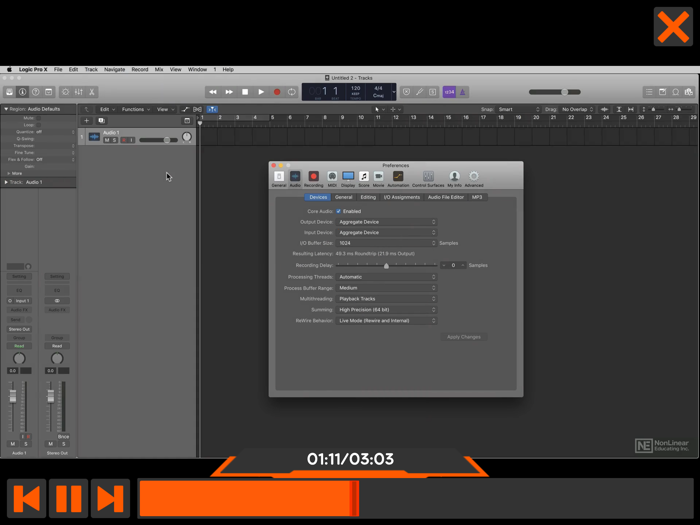Open the Apple Loops browser icon
This screenshot has width=700, height=525.
coord(676,92)
